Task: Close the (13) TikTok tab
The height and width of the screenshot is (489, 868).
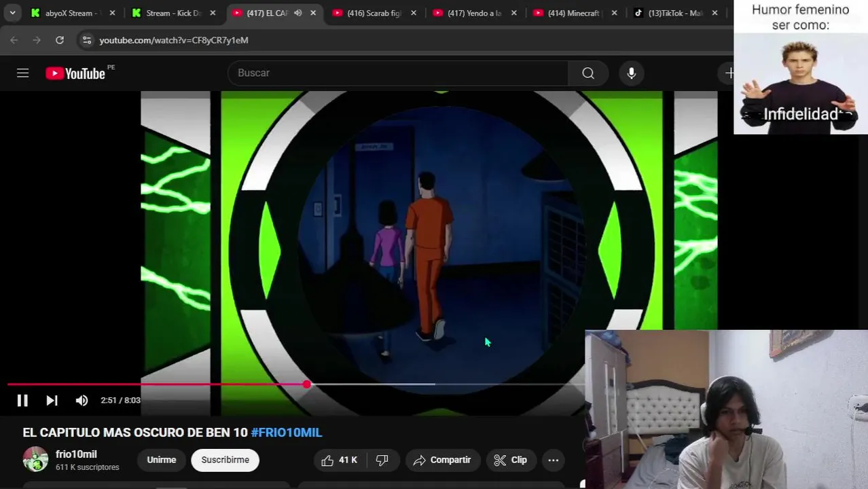Action: 715,13
